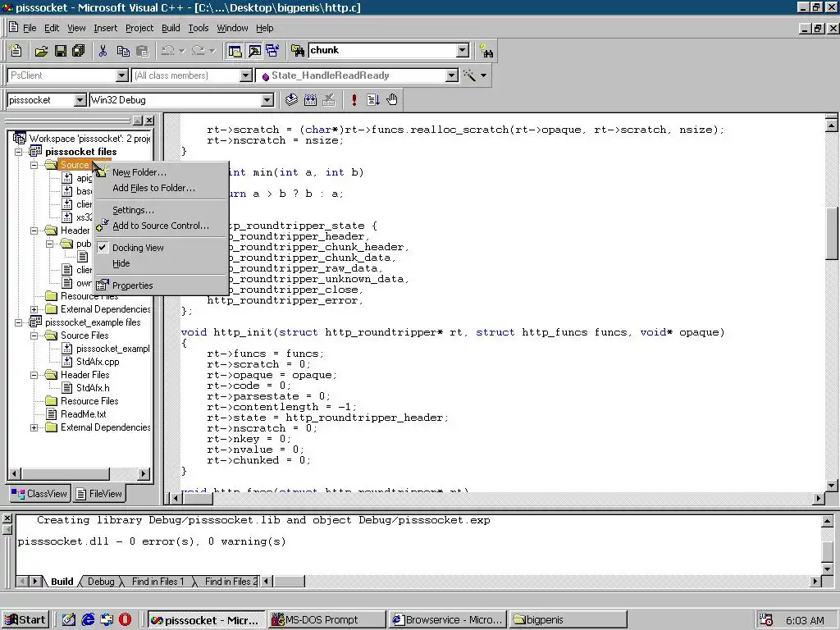The height and width of the screenshot is (630, 840).
Task: Click the hand Insert Breakpoint icon
Action: [x=392, y=99]
